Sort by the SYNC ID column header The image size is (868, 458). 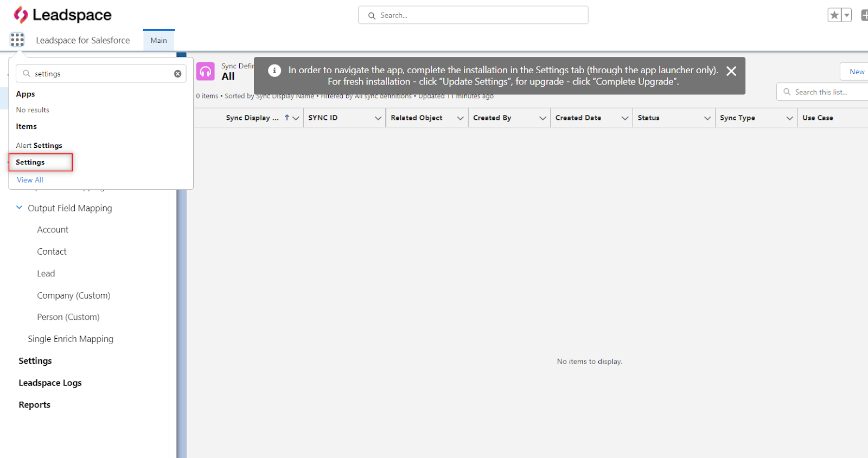323,118
